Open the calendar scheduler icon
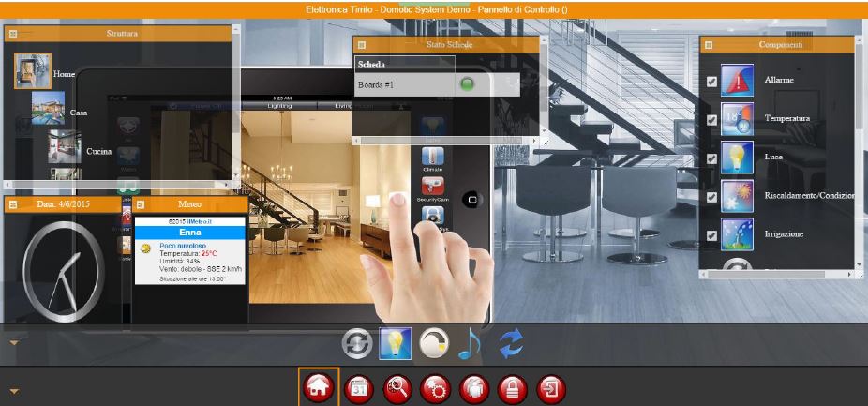 click(x=359, y=389)
